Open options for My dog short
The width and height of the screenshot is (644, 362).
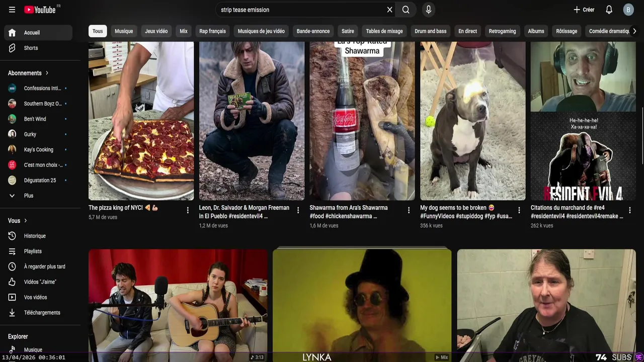coord(519,210)
